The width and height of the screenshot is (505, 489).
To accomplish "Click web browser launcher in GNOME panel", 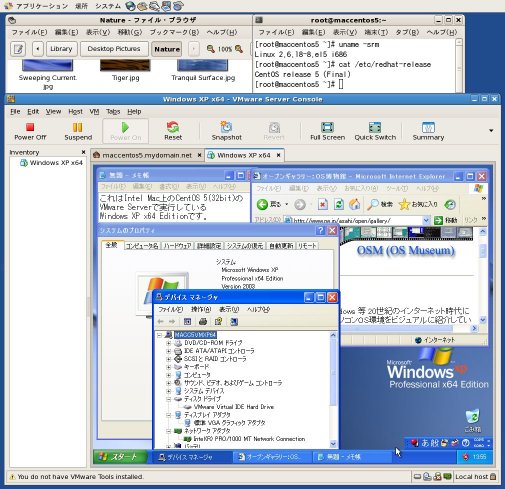I will [131, 6].
